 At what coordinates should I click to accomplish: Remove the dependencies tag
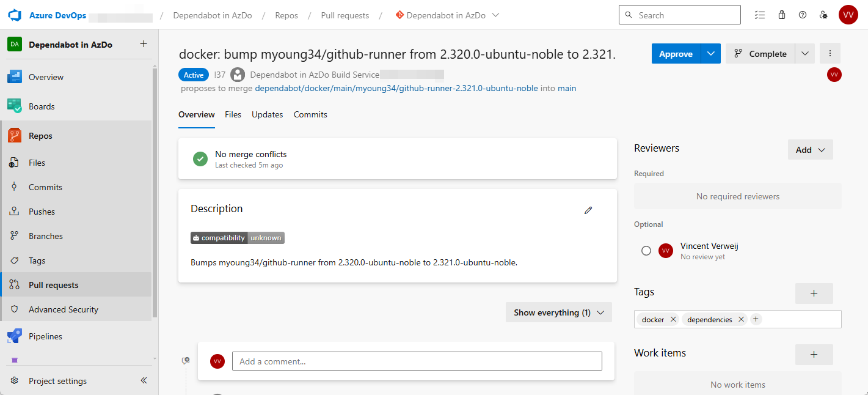[741, 319]
